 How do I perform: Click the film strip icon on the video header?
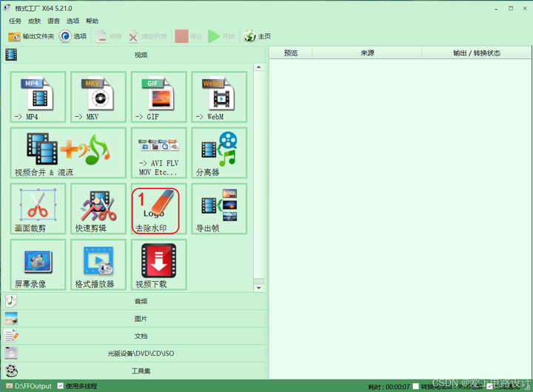point(11,54)
